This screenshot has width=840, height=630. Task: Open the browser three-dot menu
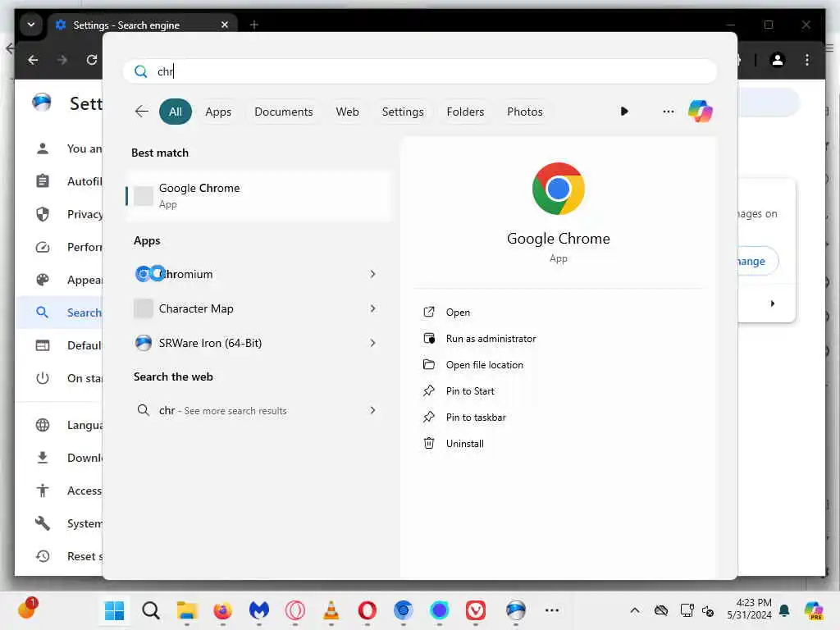click(807, 59)
